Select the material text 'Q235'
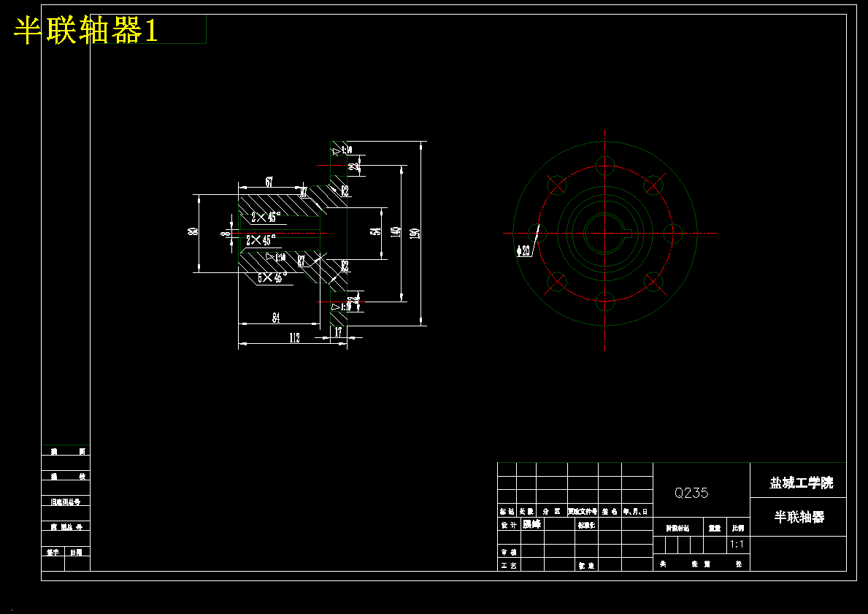This screenshot has height=614, width=868. [691, 493]
